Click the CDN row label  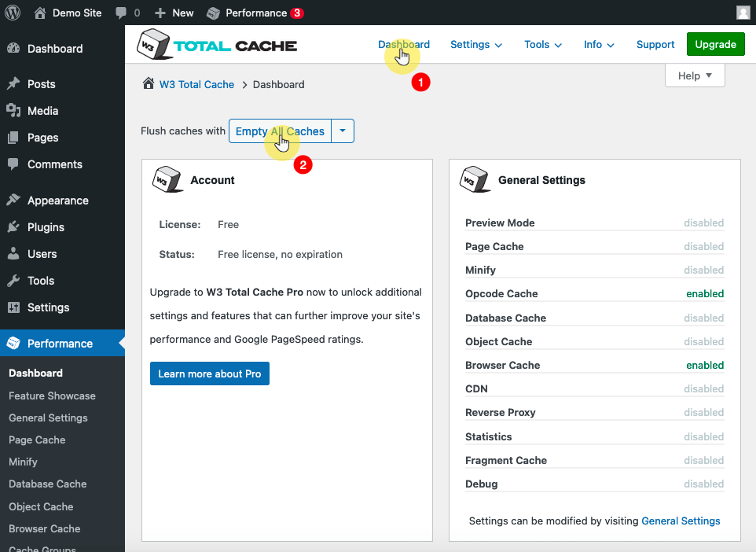coord(476,389)
